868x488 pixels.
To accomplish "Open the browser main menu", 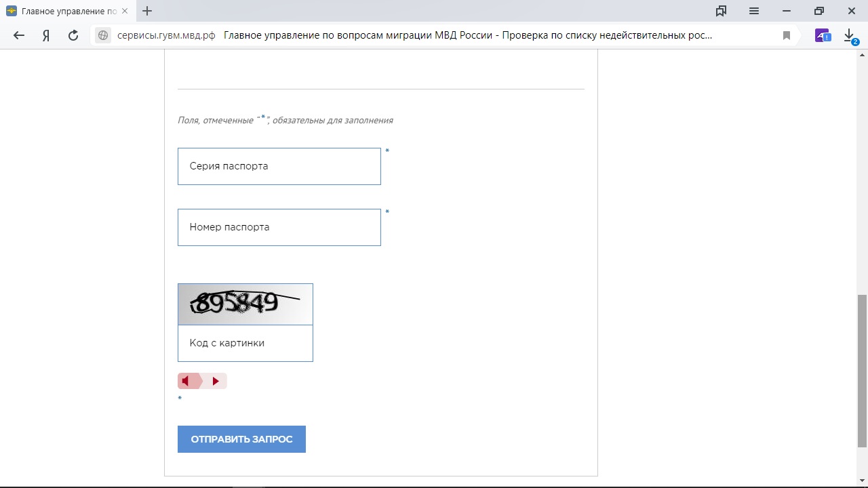I will (754, 11).
